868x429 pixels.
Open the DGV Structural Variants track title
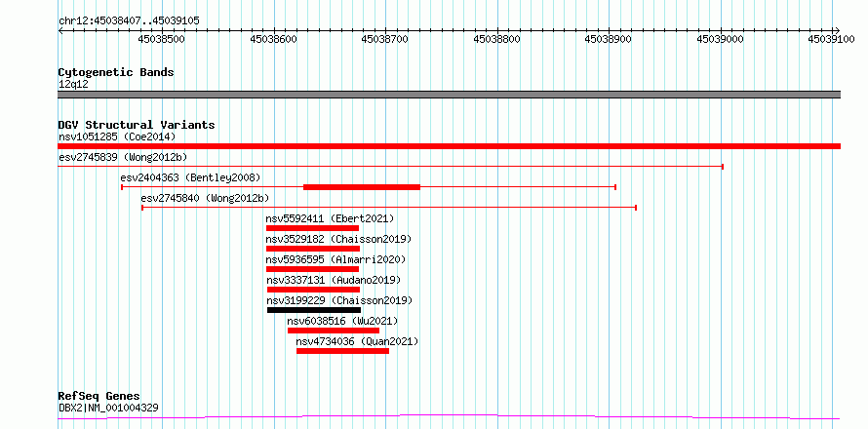click(137, 125)
